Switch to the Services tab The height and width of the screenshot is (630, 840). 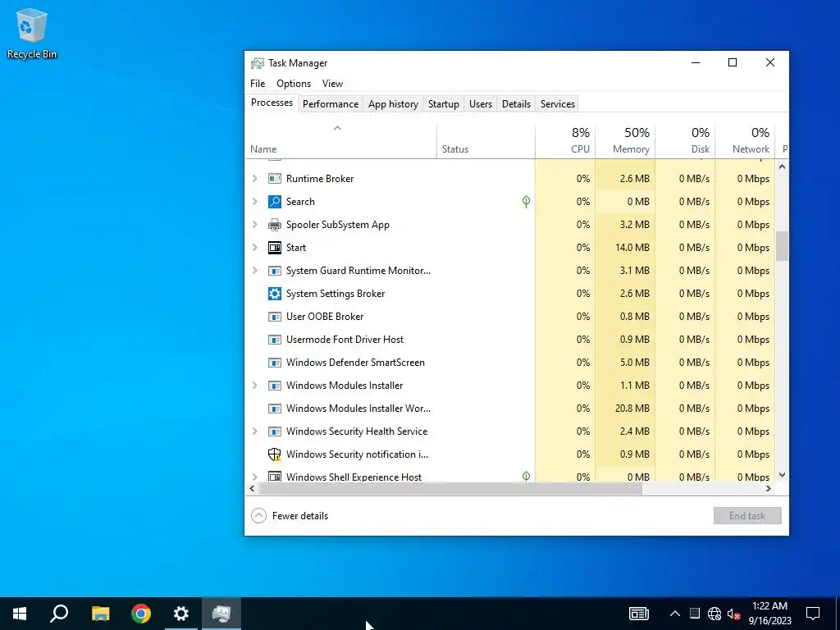pyautogui.click(x=558, y=104)
